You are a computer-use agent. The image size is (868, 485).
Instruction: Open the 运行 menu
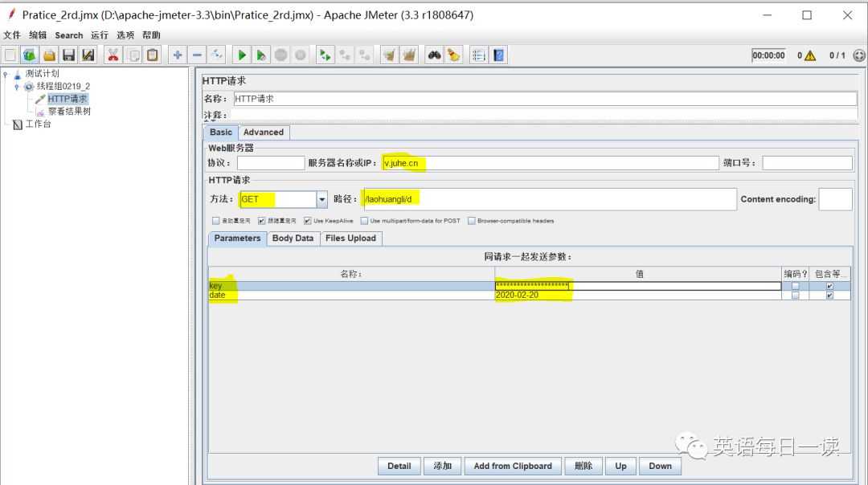100,35
